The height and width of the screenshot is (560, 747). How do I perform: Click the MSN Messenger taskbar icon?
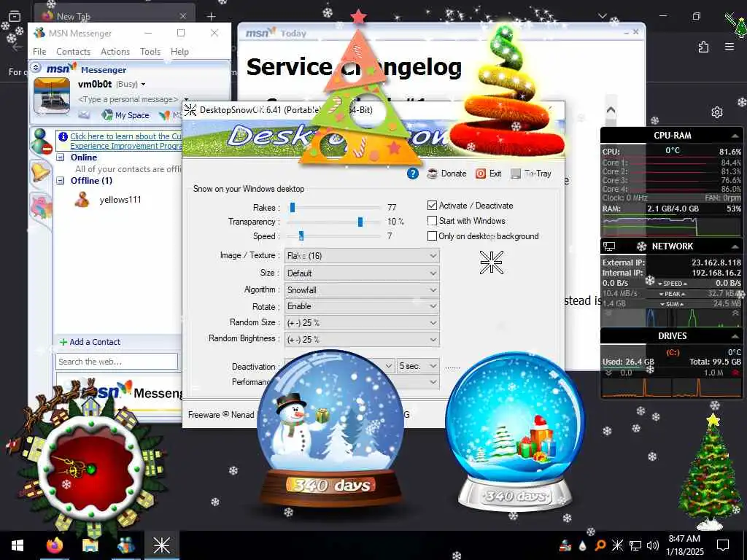pyautogui.click(x=125, y=545)
